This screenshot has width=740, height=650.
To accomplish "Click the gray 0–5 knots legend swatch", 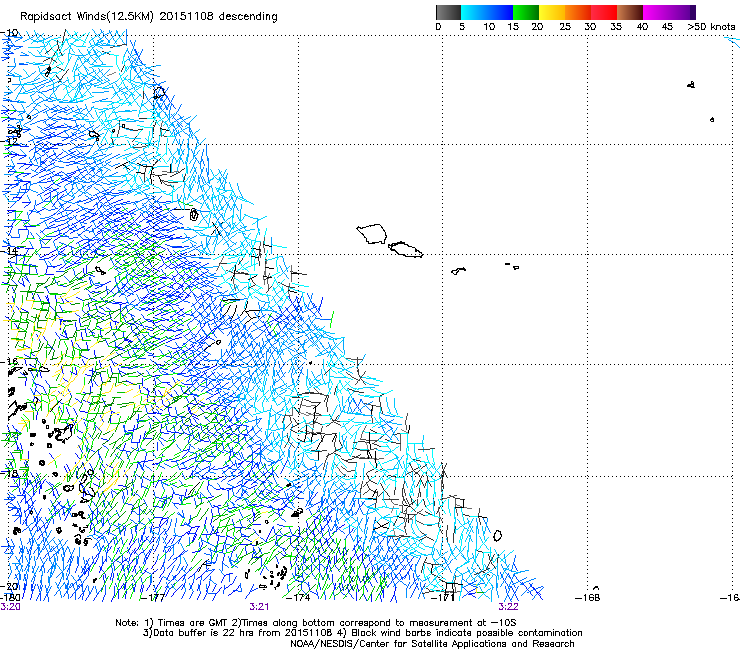I will point(448,12).
